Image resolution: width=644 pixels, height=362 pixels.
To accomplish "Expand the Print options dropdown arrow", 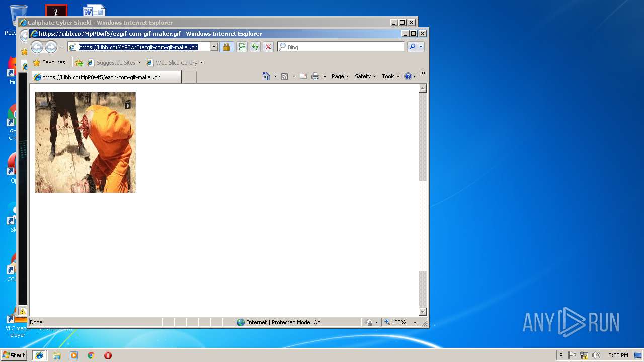I will (x=325, y=77).
